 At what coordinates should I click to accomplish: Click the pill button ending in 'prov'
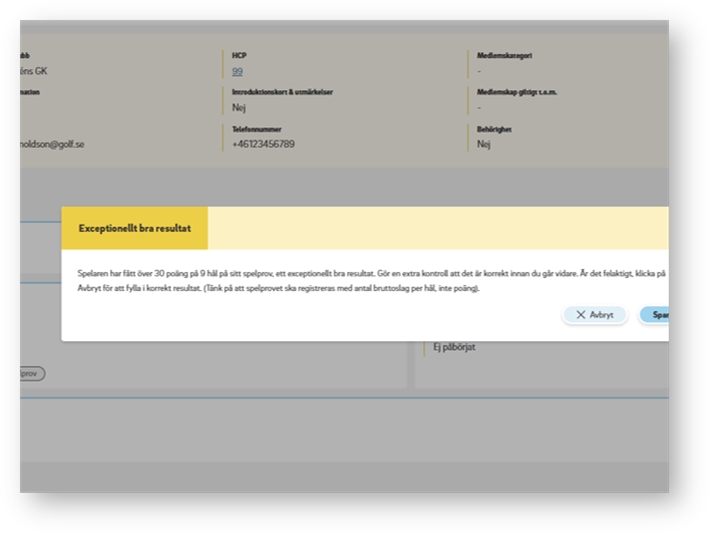[x=32, y=373]
